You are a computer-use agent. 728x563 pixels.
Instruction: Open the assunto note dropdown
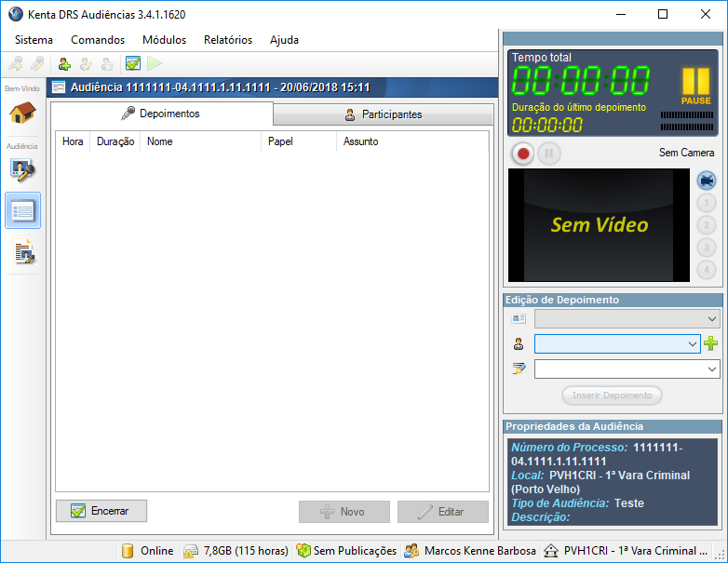627,369
